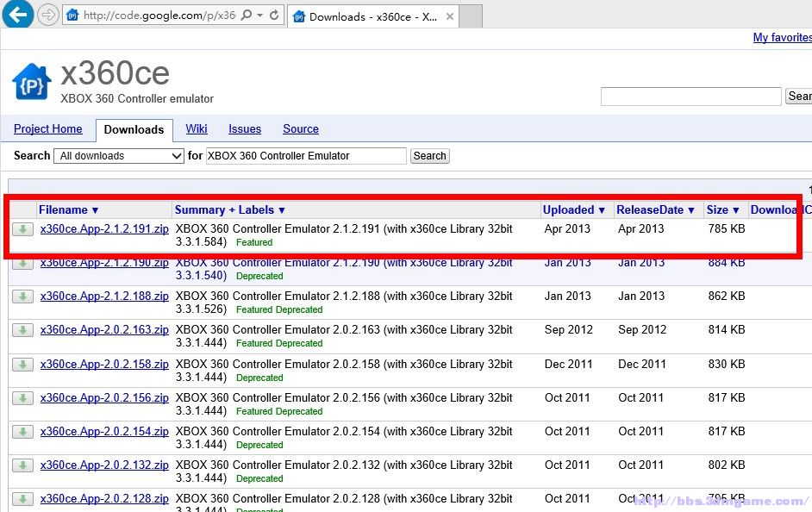Click the x360ce project title heading

(x=115, y=73)
